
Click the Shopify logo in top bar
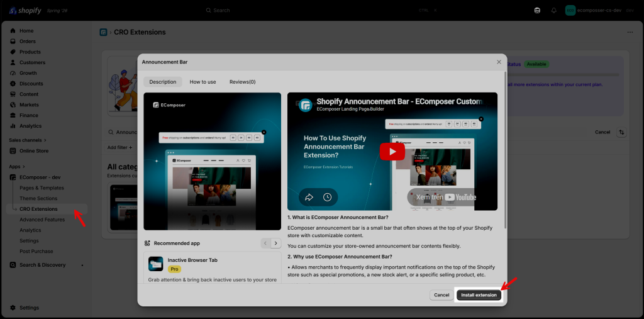coord(25,10)
